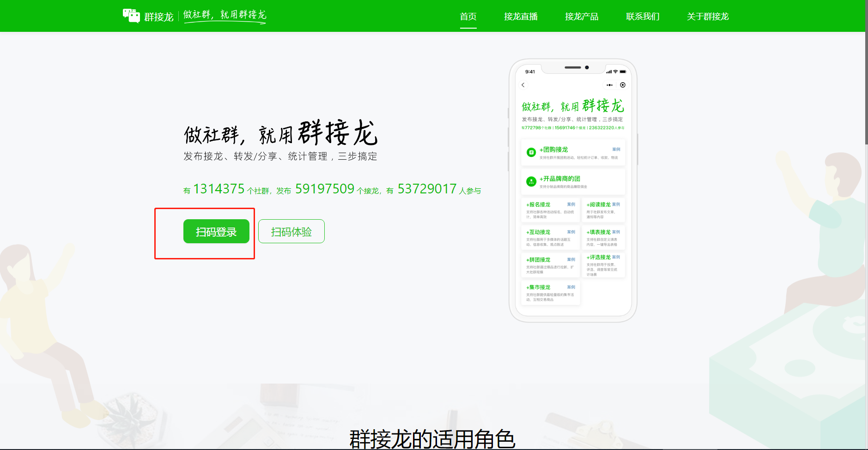Click the phone mockup battery icon
Screen dimensions: 868x450
coord(623,72)
